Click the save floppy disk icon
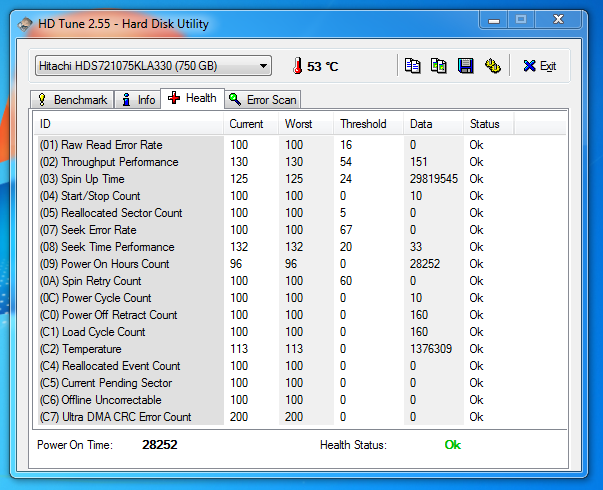The image size is (603, 490). [465, 66]
